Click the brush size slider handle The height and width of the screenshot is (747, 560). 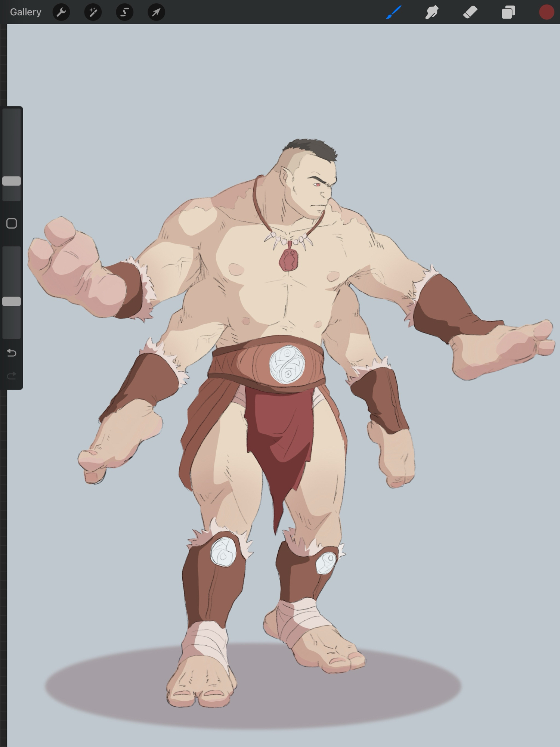12,181
